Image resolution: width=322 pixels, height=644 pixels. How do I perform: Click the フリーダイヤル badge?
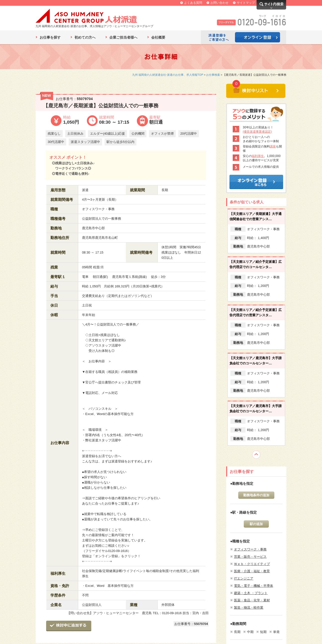point(226,22)
